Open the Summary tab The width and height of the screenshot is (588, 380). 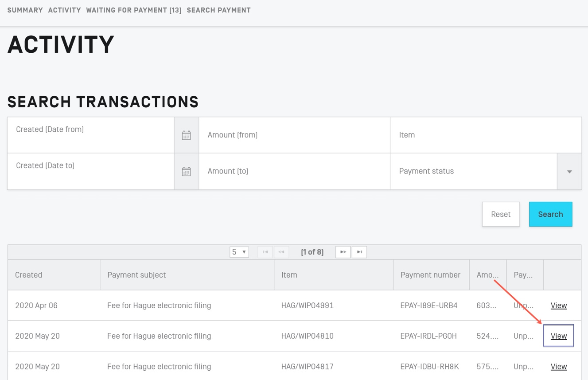pyautogui.click(x=25, y=10)
